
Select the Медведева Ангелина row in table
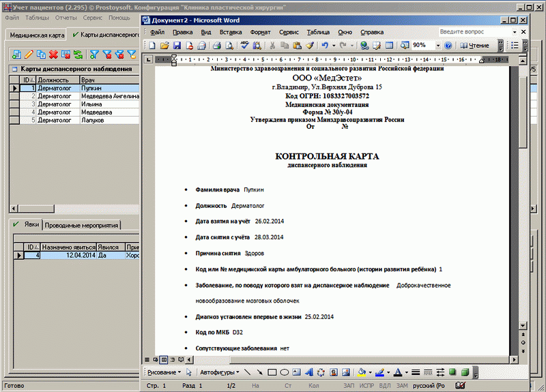tap(109, 96)
